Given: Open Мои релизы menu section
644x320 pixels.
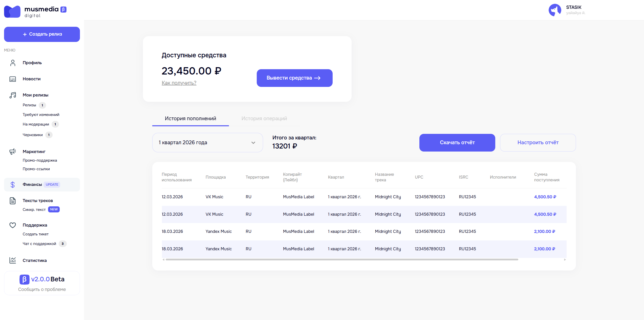Looking at the screenshot, I should (x=35, y=95).
